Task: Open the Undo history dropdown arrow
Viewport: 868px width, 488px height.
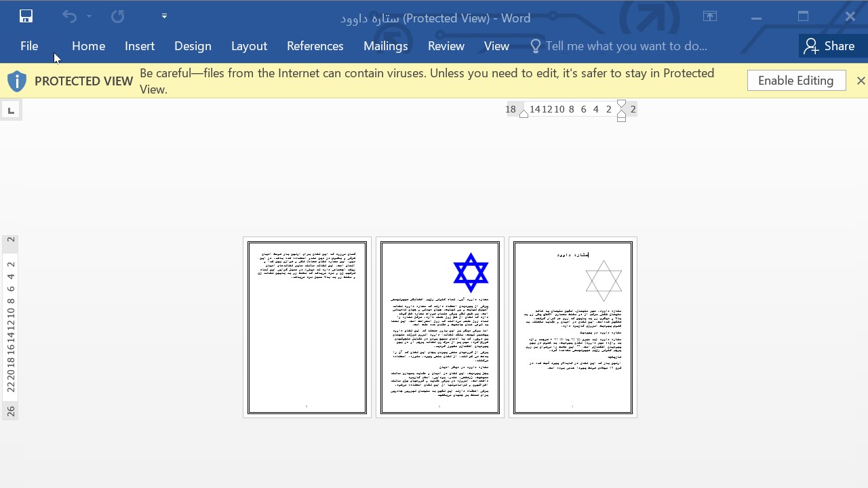Action: click(89, 16)
